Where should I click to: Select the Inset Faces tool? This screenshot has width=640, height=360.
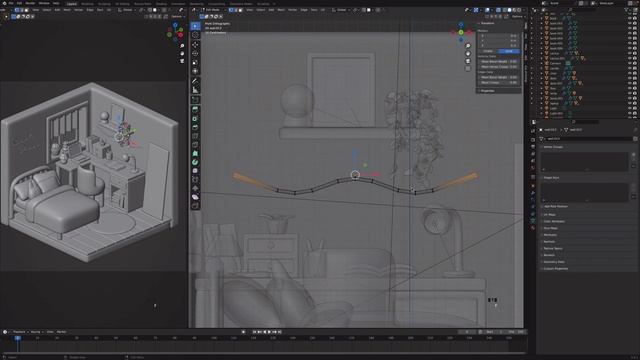[196, 118]
